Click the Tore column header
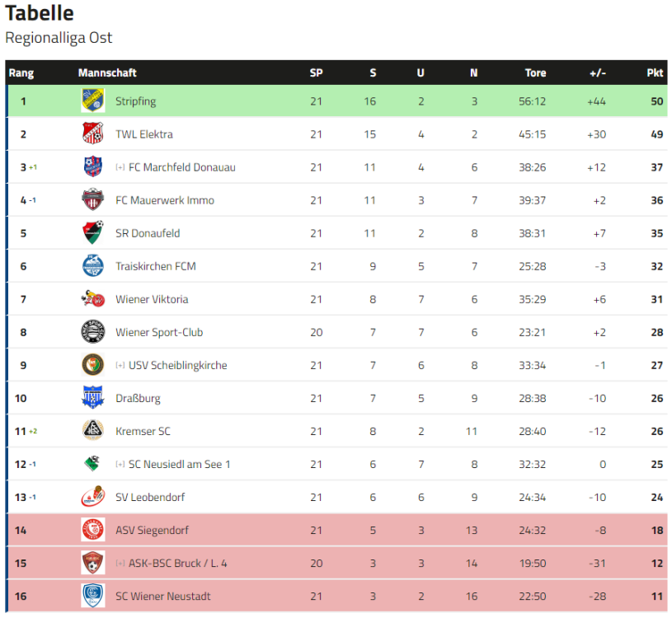The width and height of the screenshot is (672, 618). click(x=535, y=73)
